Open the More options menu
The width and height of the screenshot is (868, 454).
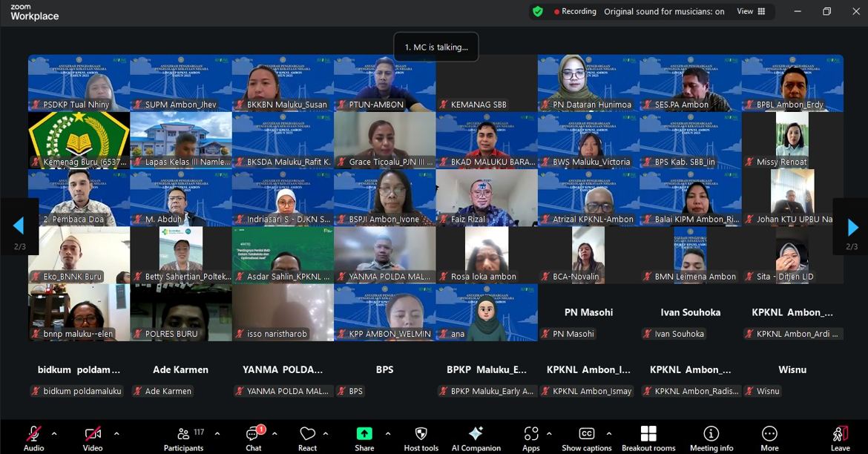(769, 437)
